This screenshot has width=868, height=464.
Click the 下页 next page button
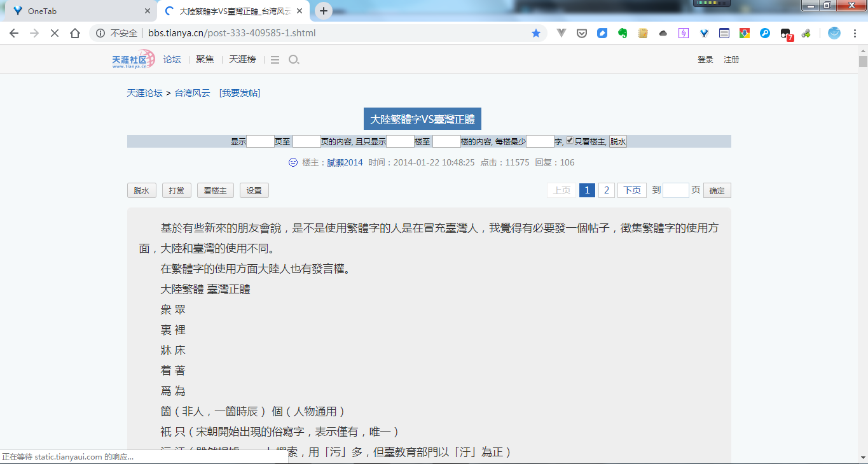click(632, 190)
